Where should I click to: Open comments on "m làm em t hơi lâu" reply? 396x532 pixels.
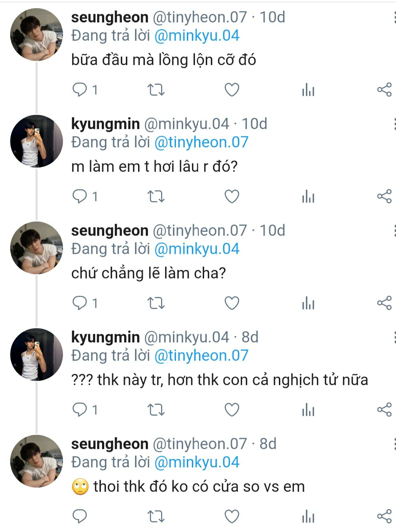click(80, 197)
